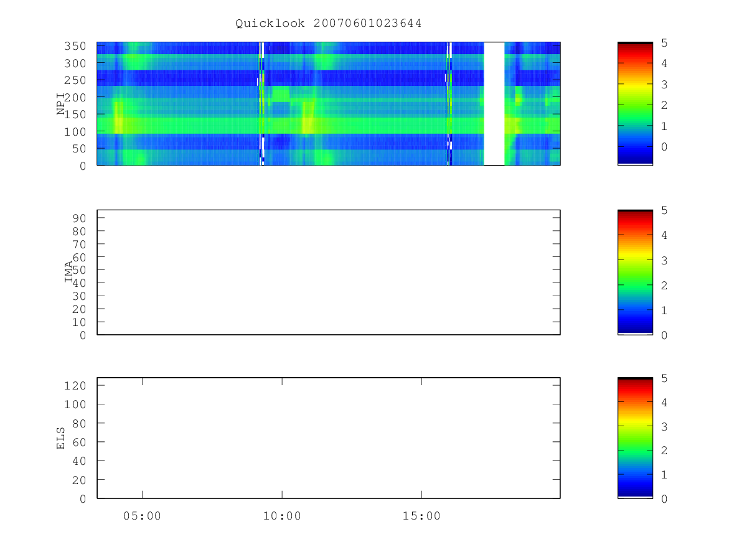Click the IMA axis label
Image resolution: width=747 pixels, height=560 pixels.
(x=69, y=272)
